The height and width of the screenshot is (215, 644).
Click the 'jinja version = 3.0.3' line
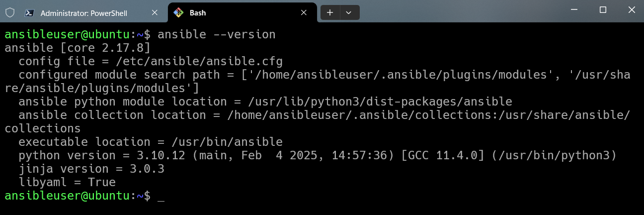[x=91, y=169]
